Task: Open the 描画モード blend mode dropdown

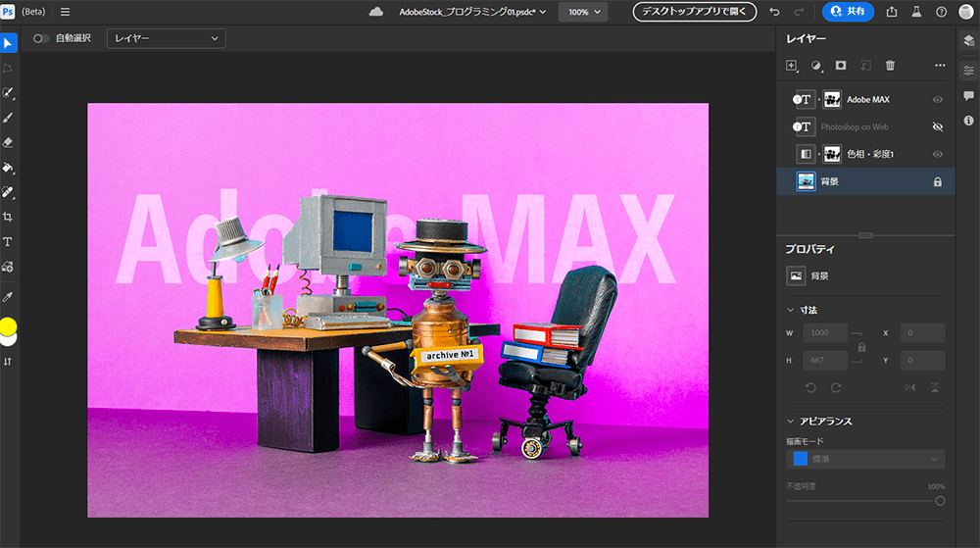Action: coord(865,459)
